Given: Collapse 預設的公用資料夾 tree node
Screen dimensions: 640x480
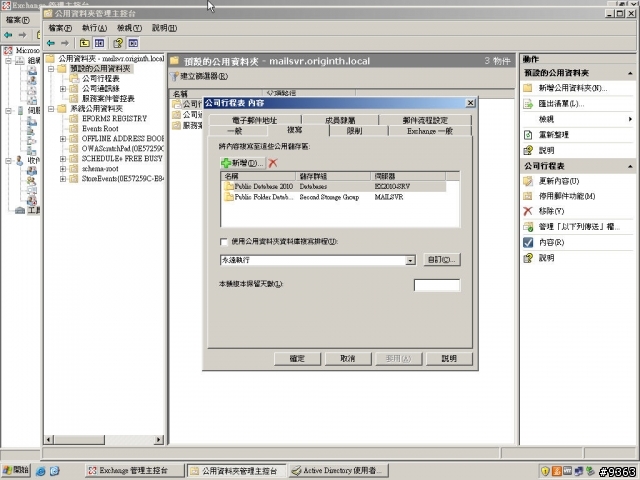Looking at the screenshot, I should (x=51, y=69).
